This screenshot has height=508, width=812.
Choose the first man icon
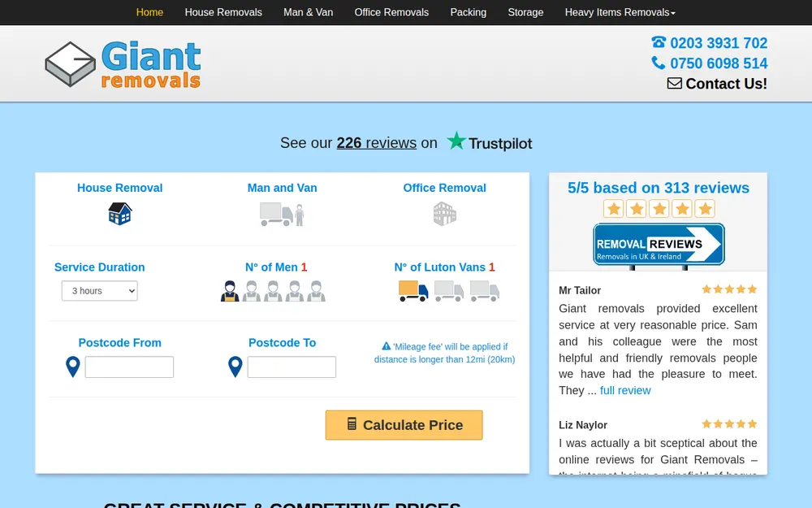(230, 291)
